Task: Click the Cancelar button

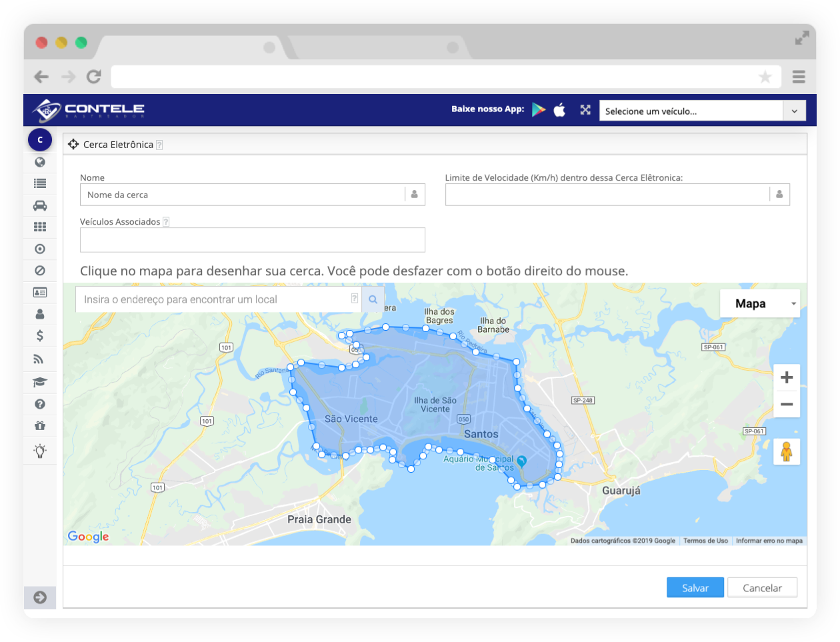Action: coord(762,588)
